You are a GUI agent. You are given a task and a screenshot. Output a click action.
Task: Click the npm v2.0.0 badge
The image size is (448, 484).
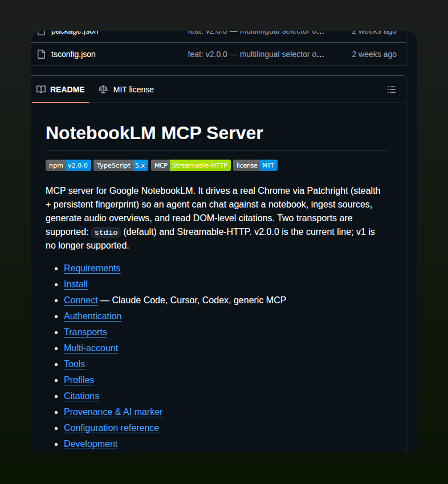pos(68,165)
